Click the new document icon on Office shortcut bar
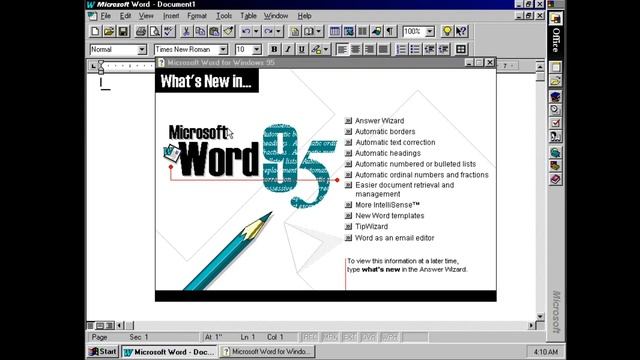The width and height of the screenshot is (640, 360). point(556,67)
